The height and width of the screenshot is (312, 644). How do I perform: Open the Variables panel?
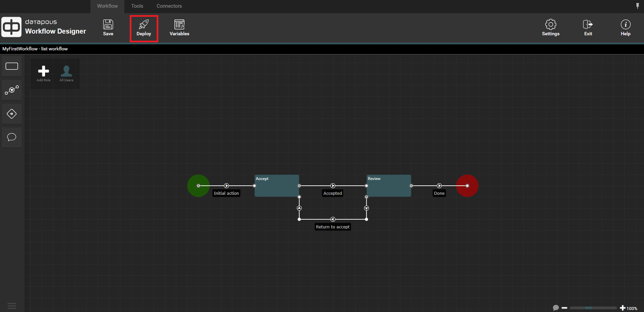coord(179,28)
